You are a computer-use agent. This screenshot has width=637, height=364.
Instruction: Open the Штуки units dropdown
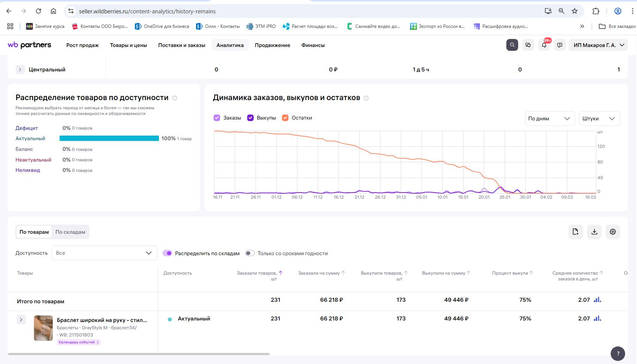[x=599, y=118]
